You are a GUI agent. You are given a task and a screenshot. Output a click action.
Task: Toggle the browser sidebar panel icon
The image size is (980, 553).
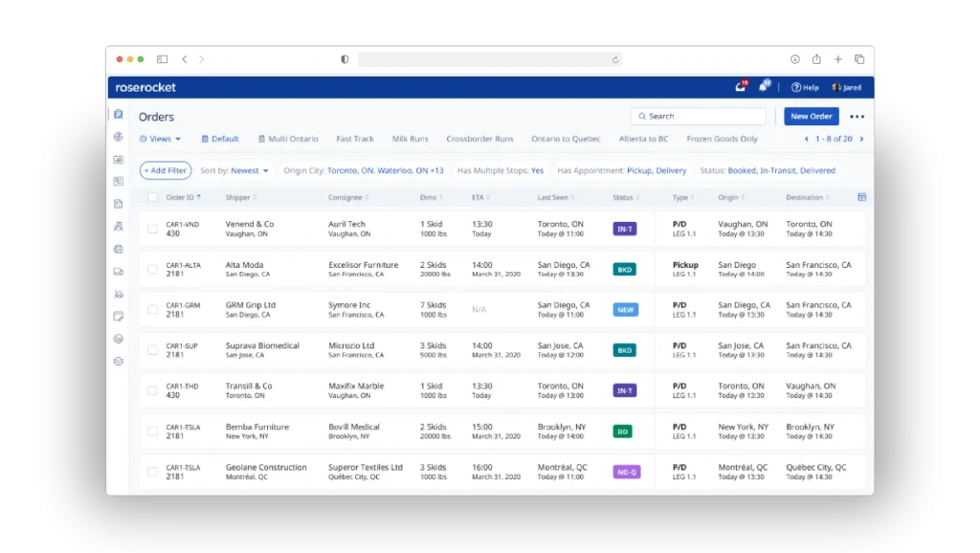point(163,59)
